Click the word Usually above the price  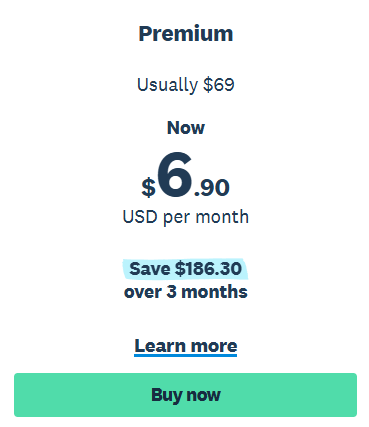[168, 85]
